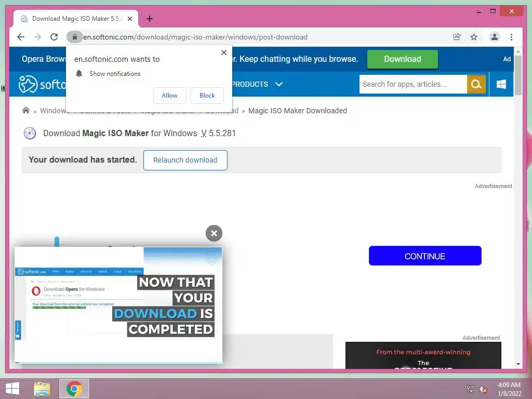Click the Magic ISO Maker disc icon
The image size is (532, 399).
coord(30,133)
